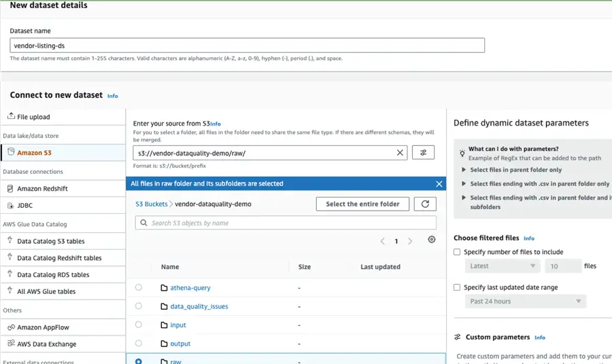Screen dimensions: 612x364
Task: Choose Data Catalog S3 tables option
Action: coord(63,241)
